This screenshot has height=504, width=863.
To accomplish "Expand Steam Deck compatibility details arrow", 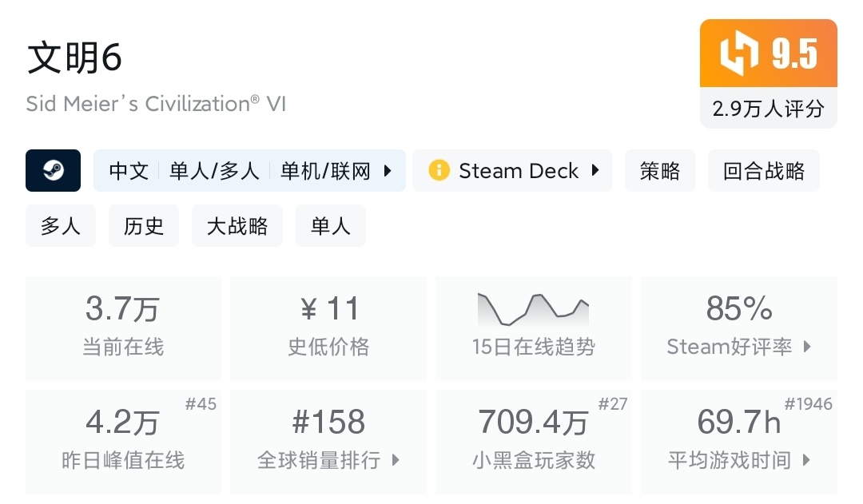I will click(x=595, y=170).
